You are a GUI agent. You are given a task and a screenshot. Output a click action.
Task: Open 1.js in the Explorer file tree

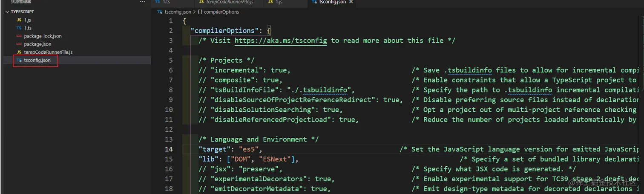28,20
